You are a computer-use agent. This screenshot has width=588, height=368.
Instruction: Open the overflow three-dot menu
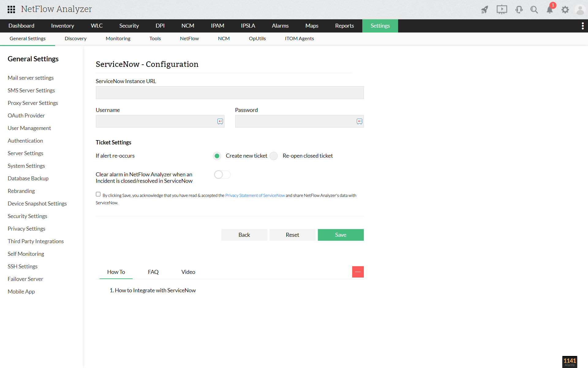click(x=583, y=26)
